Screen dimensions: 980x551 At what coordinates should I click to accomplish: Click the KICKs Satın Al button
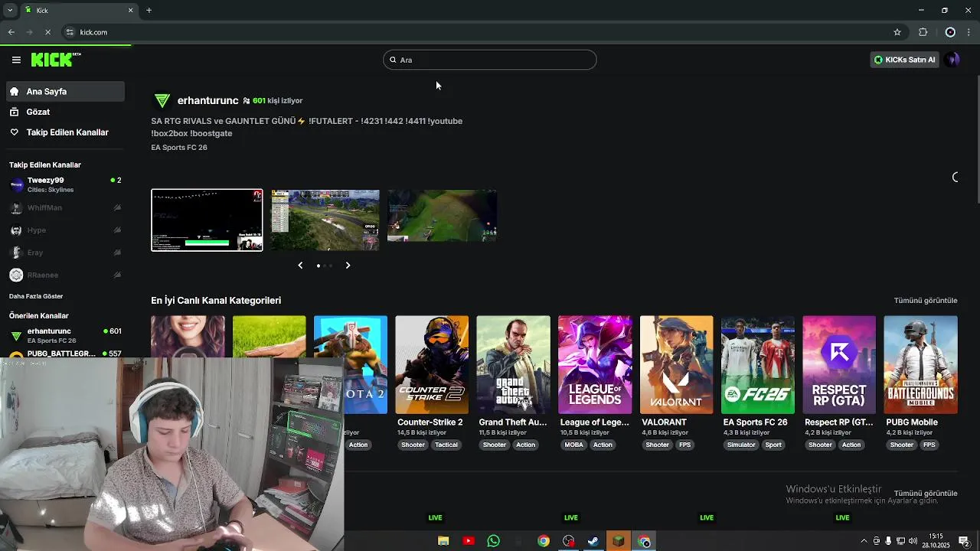pos(904,60)
